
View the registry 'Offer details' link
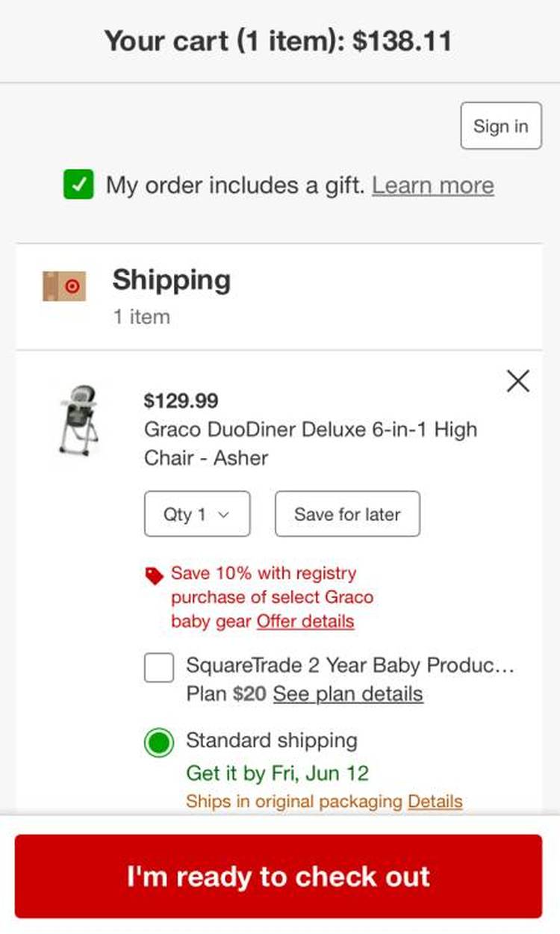305,622
